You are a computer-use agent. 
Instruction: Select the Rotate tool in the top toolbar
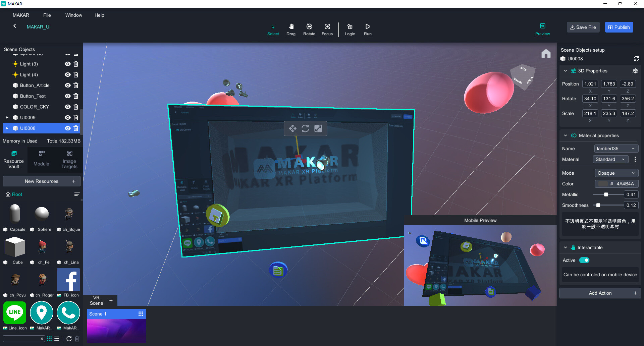309,30
